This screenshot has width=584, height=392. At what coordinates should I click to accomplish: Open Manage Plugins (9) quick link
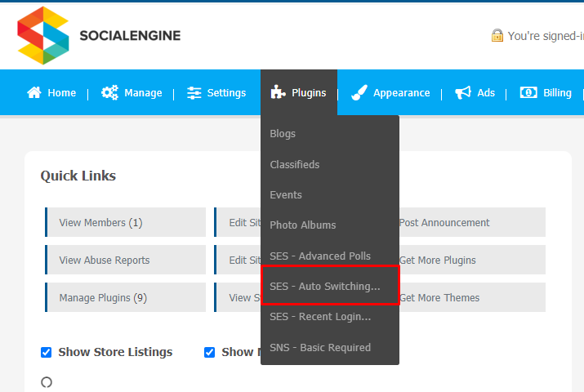pyautogui.click(x=126, y=297)
